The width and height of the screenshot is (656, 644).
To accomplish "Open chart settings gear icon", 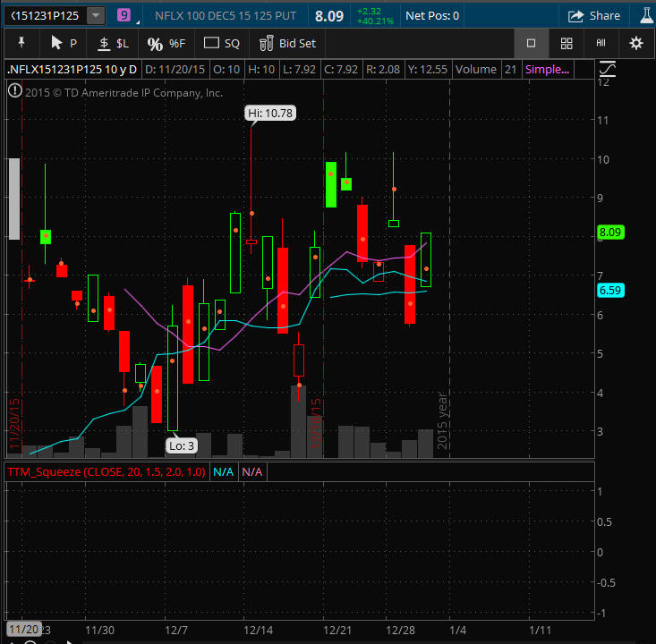I will 635,43.
